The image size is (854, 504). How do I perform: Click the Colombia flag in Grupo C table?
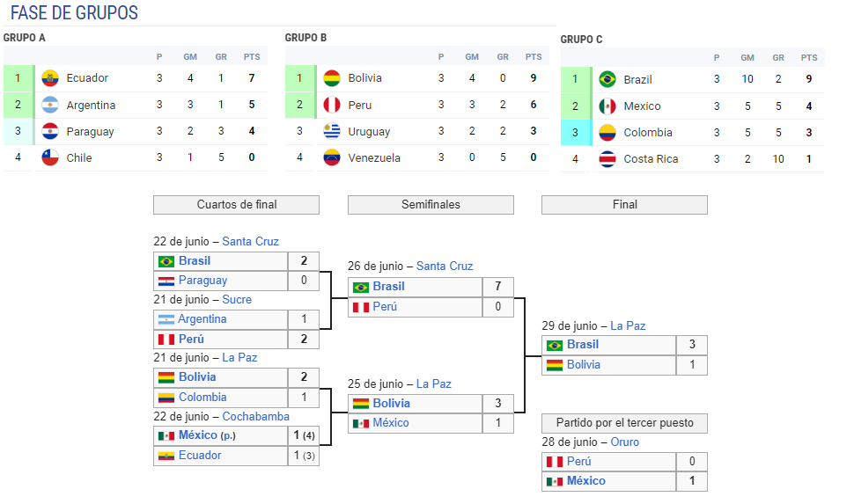[607, 133]
